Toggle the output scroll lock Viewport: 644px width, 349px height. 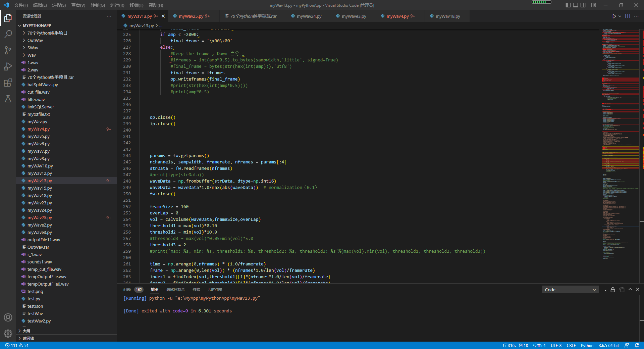point(613,290)
